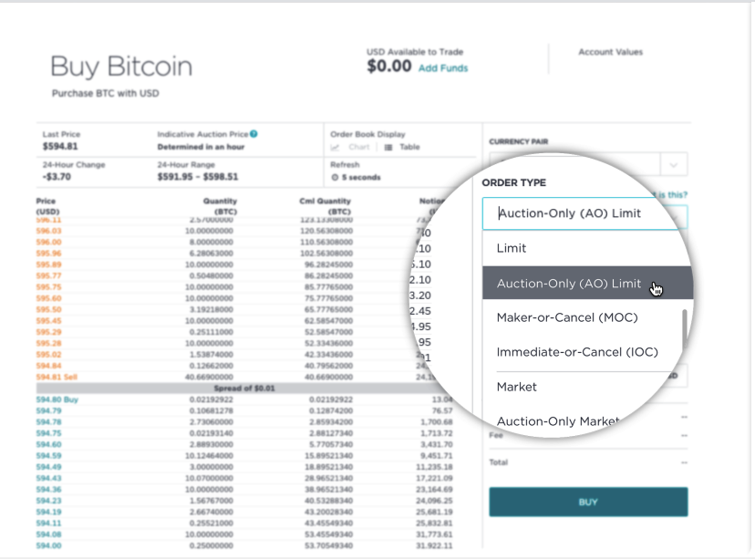Switch order book display to Table

coord(402,147)
